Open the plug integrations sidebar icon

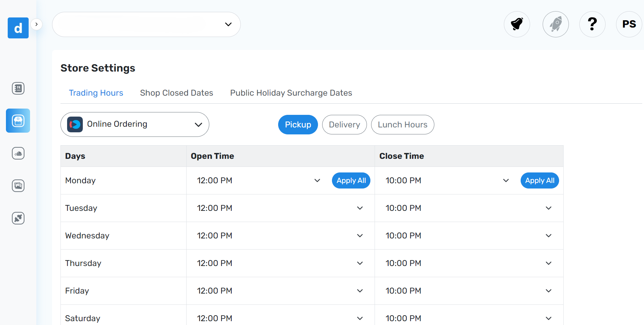click(x=18, y=218)
